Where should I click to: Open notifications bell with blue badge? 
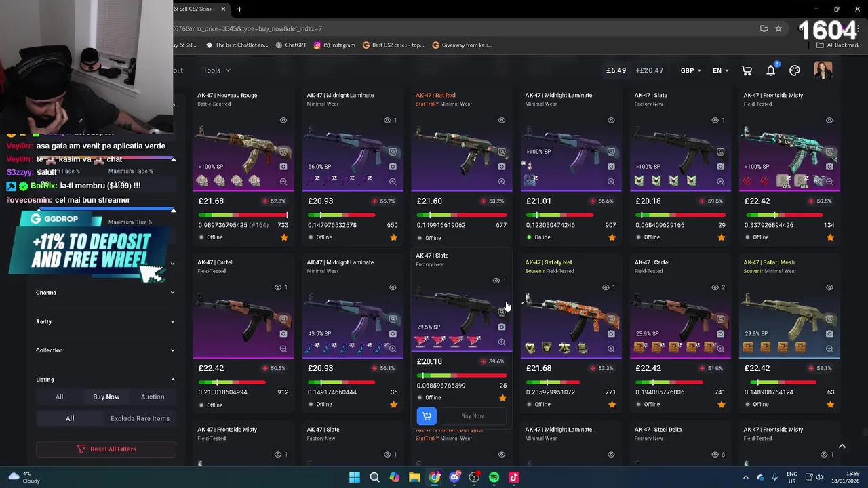coord(771,70)
